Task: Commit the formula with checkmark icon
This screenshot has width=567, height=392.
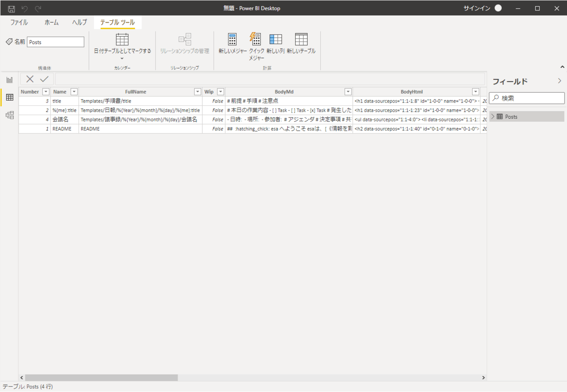Action: (x=44, y=79)
